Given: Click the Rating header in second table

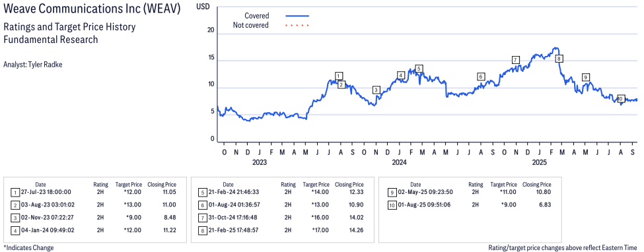Looking at the screenshot, I should pos(289,184).
